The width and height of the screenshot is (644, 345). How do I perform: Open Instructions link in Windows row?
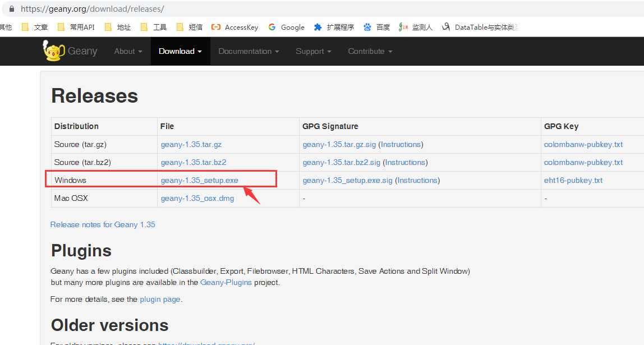point(417,180)
